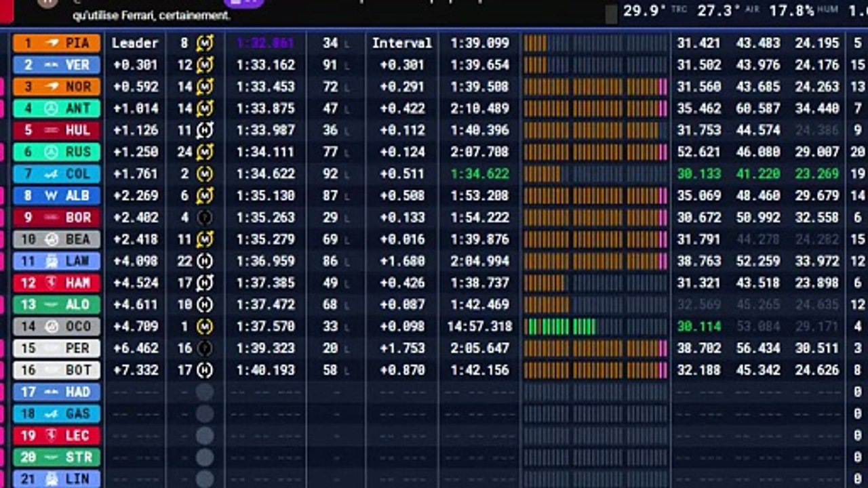This screenshot has height=488, width=868.
Task: Click the hard tyre icon in BOT row
Action: click(x=205, y=370)
